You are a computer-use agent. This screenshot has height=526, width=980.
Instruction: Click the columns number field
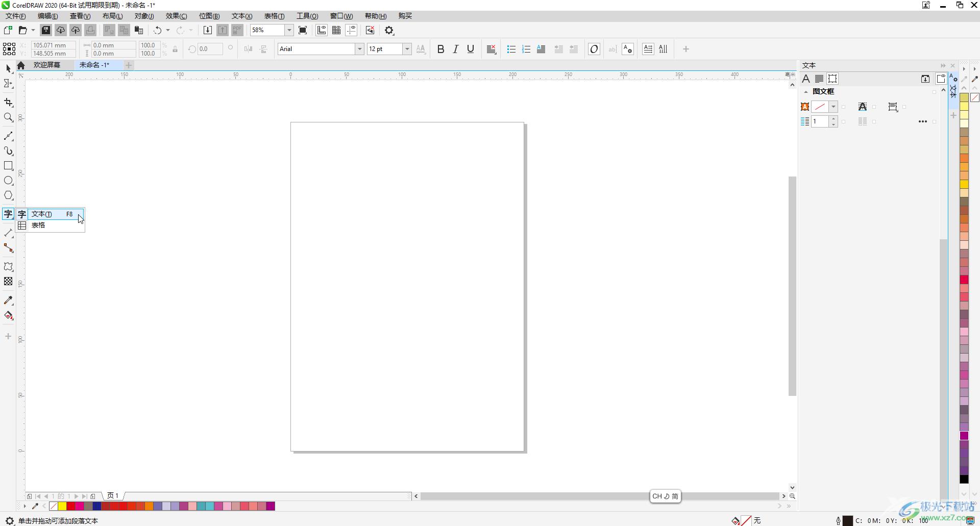(x=821, y=121)
